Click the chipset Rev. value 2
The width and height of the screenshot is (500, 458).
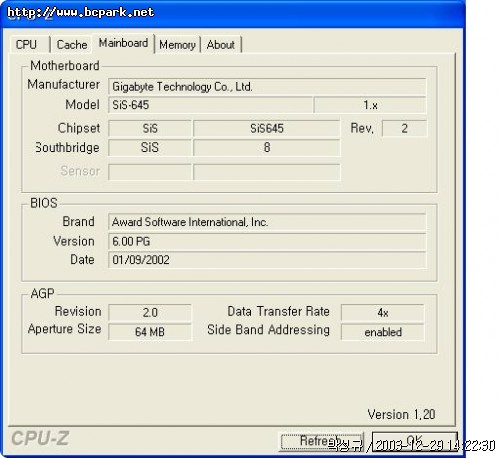click(x=404, y=128)
